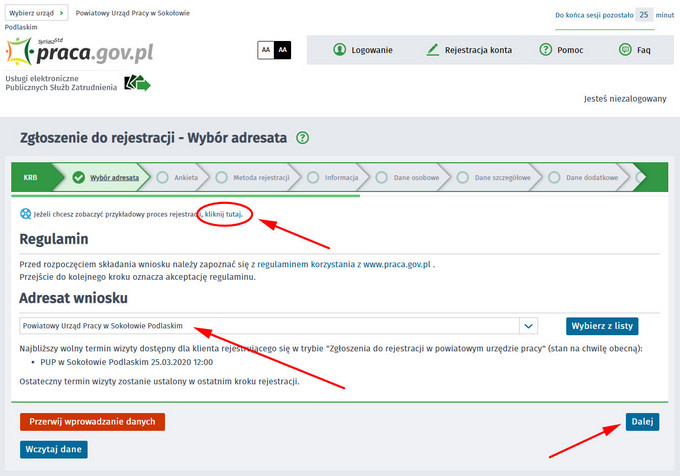Click the Wybierz urząd button

point(37,13)
